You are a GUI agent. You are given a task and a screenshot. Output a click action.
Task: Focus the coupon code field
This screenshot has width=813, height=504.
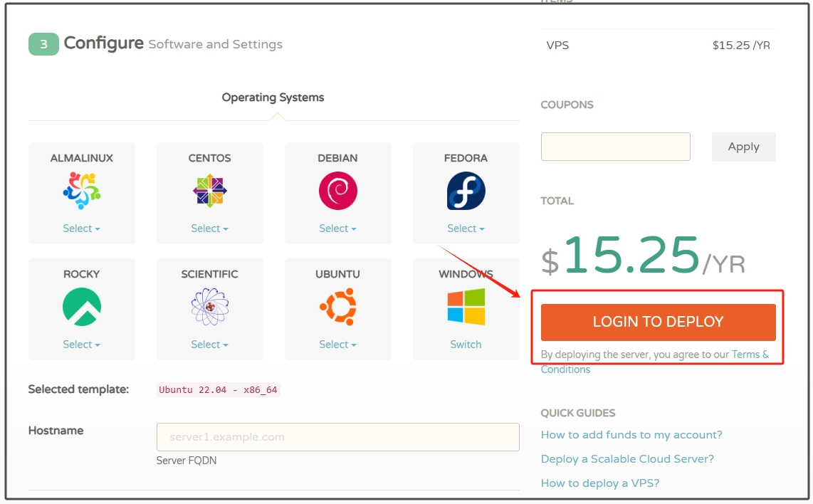coord(616,147)
